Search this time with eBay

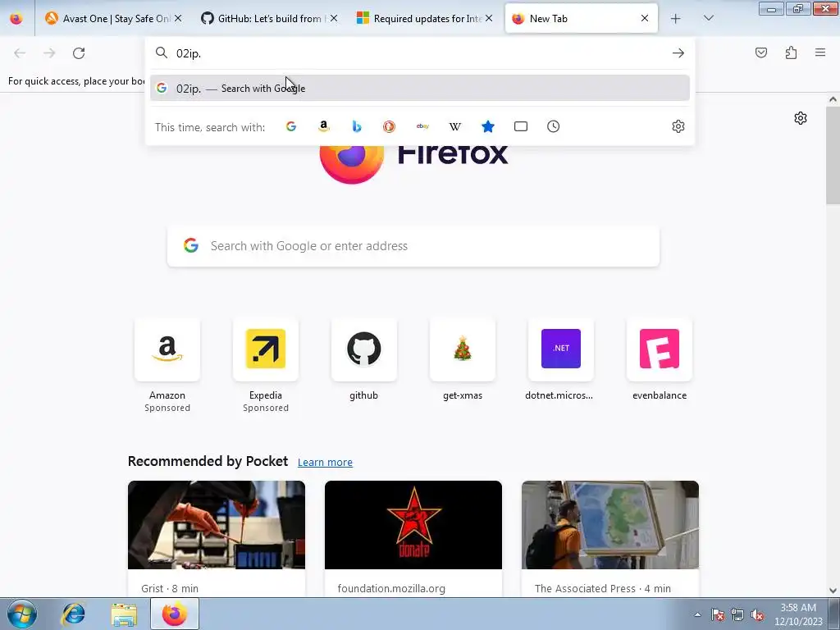click(422, 126)
